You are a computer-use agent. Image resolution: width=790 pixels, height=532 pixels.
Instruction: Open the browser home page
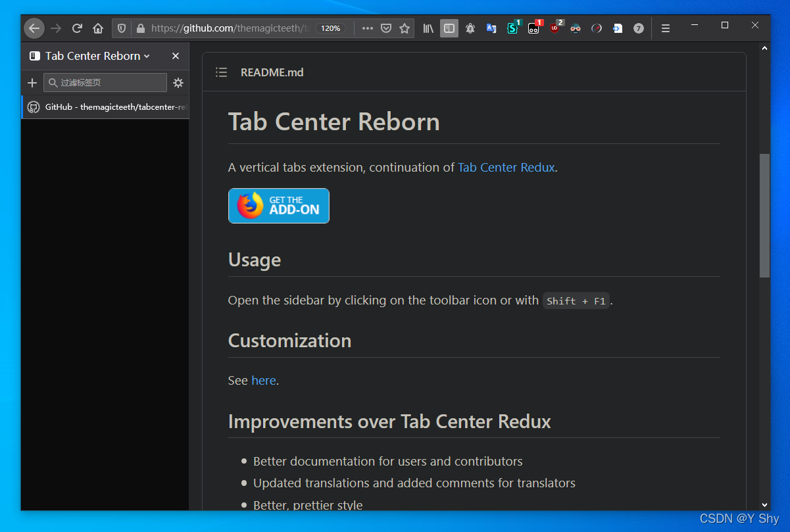point(98,28)
